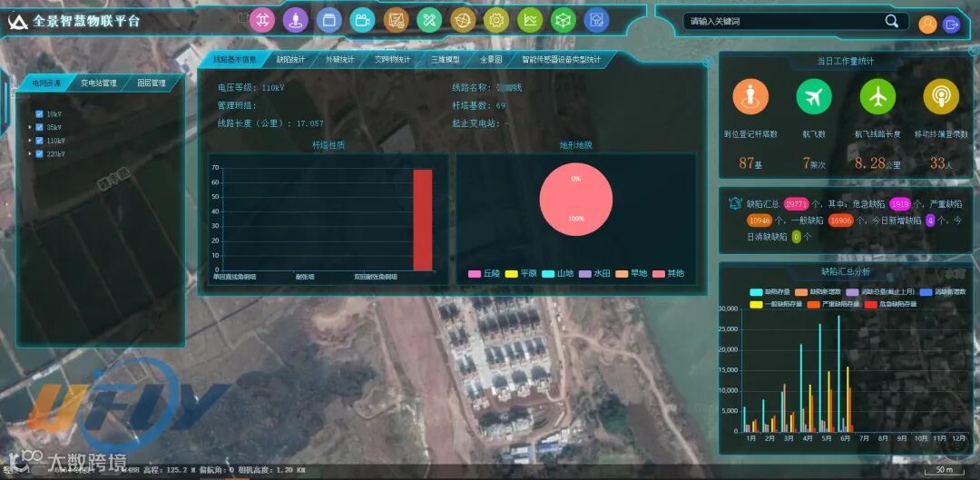Select the teal pencil-and-ruler tool icon
Screen dimensions: 980x480
(429, 20)
